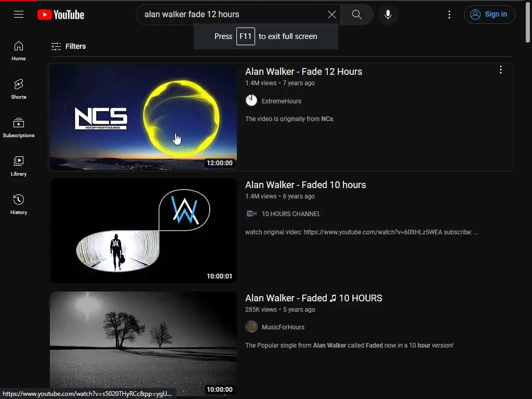Open the Filters options
The width and height of the screenshot is (532, 399).
click(69, 46)
